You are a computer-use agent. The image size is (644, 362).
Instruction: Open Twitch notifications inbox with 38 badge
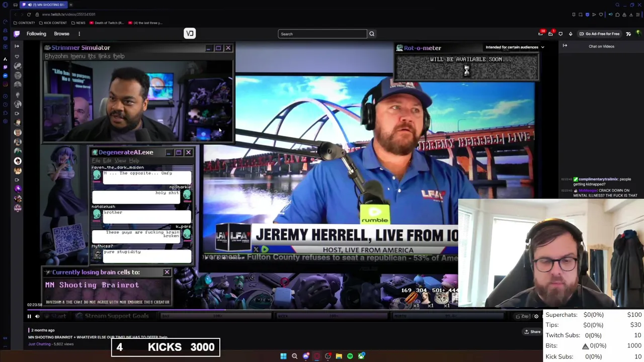(541, 33)
